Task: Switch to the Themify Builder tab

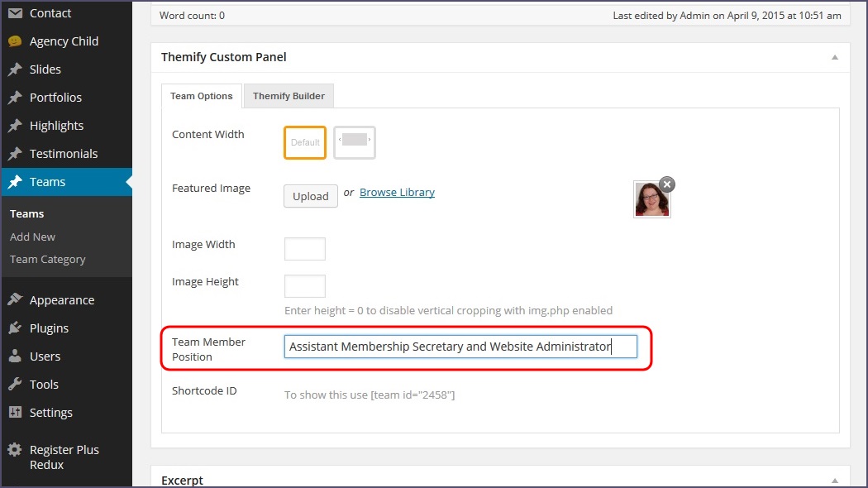Action: 288,95
